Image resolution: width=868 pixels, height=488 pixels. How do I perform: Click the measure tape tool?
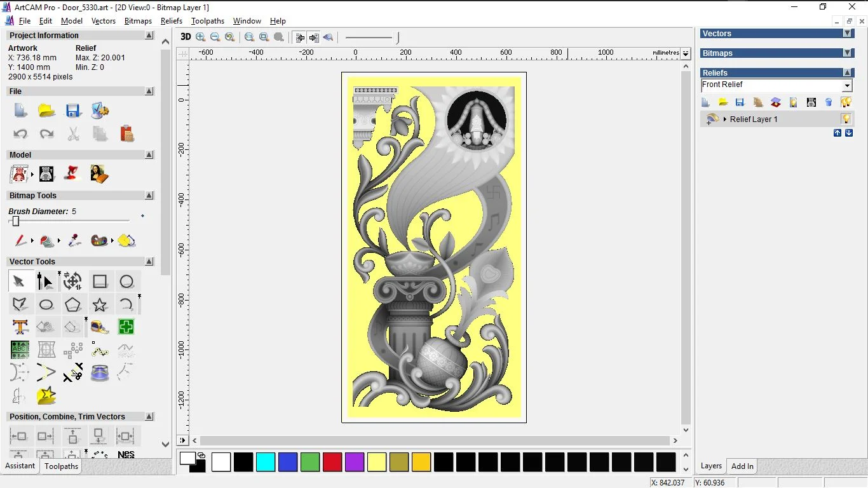100,327
